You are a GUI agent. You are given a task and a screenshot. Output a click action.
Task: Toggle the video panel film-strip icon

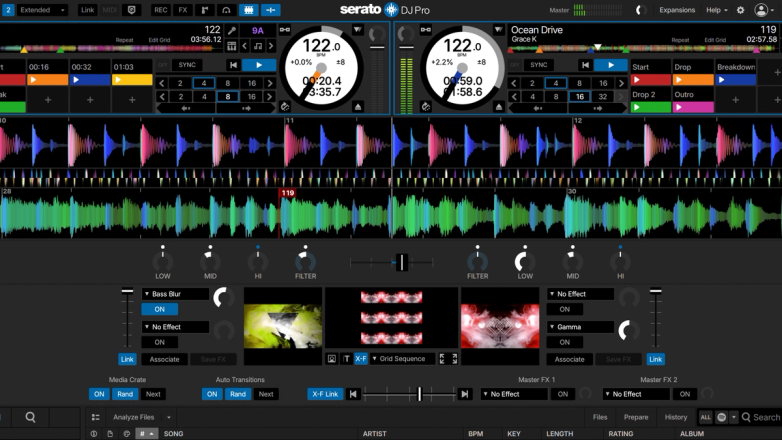(248, 10)
